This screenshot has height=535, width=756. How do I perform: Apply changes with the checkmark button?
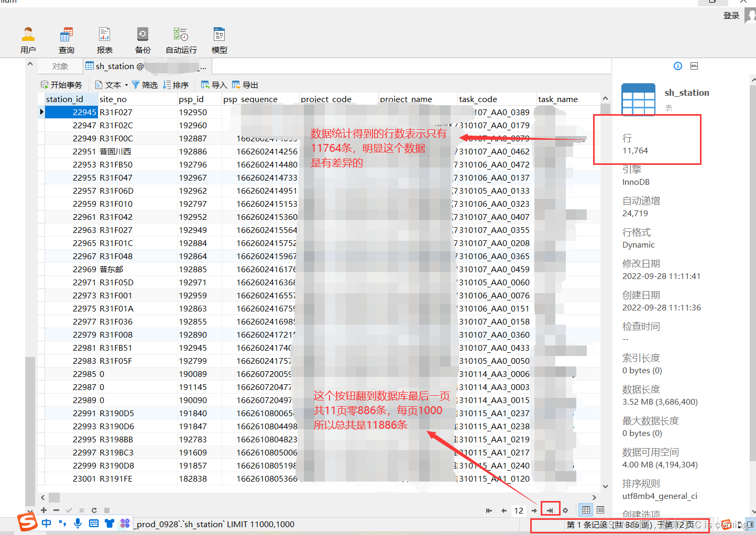tap(69, 510)
